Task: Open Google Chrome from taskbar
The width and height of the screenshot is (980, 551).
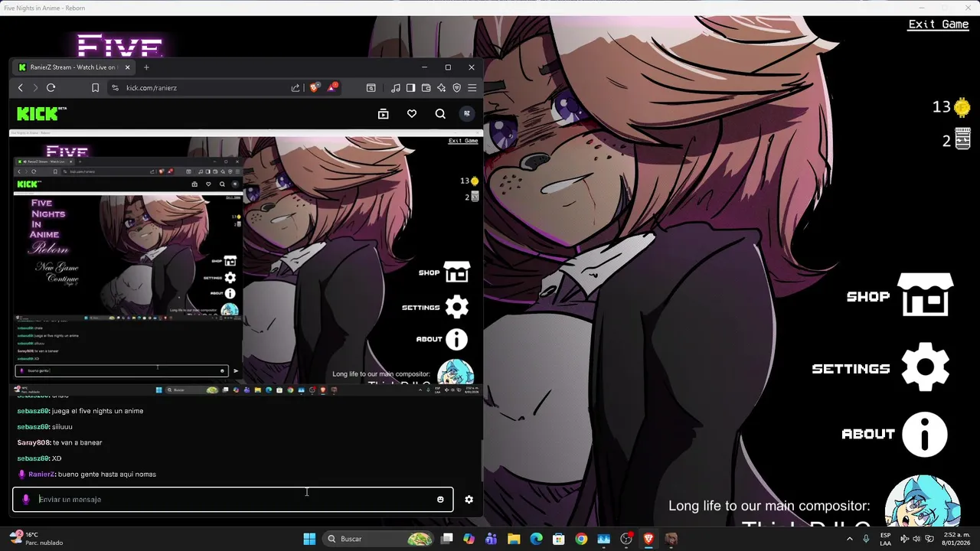Action: point(581,539)
